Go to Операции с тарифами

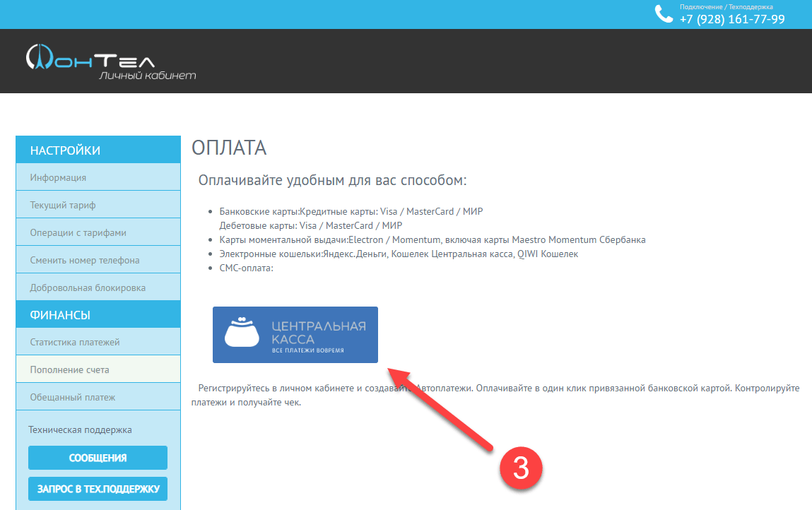tap(98, 232)
